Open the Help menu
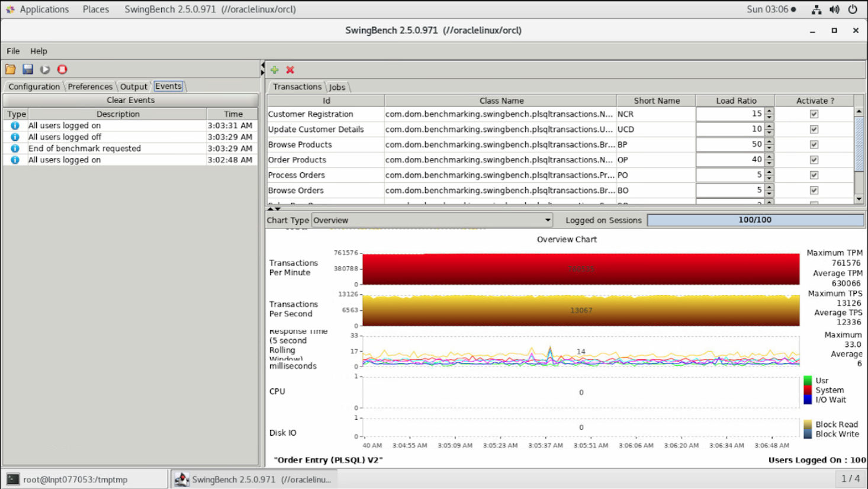The image size is (868, 489). (x=38, y=51)
